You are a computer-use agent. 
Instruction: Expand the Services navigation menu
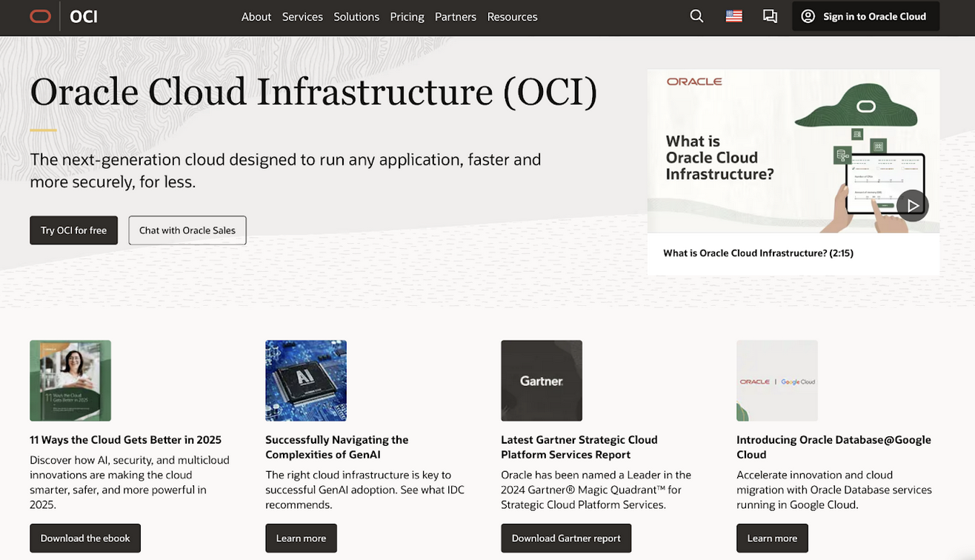(302, 16)
